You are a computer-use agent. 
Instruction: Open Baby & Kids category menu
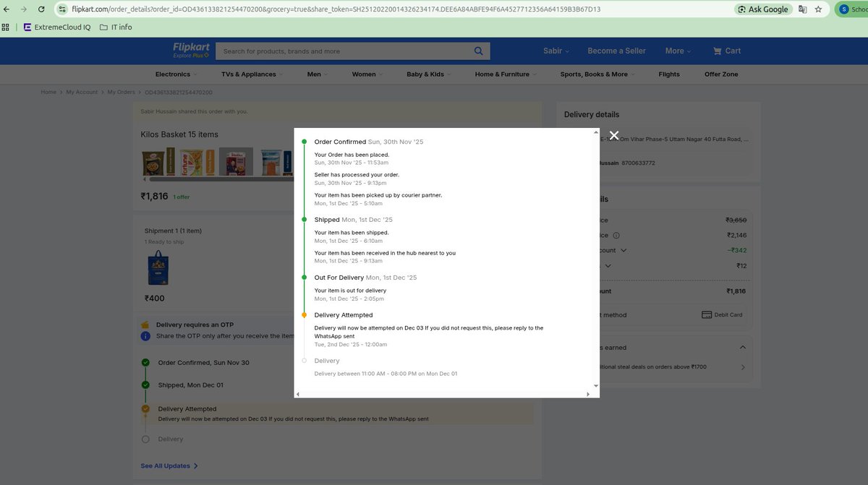pyautogui.click(x=428, y=74)
